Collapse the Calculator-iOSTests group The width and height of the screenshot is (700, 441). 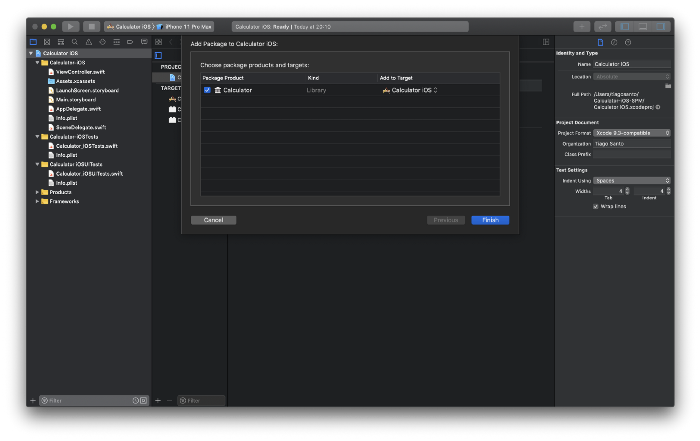[x=38, y=137]
